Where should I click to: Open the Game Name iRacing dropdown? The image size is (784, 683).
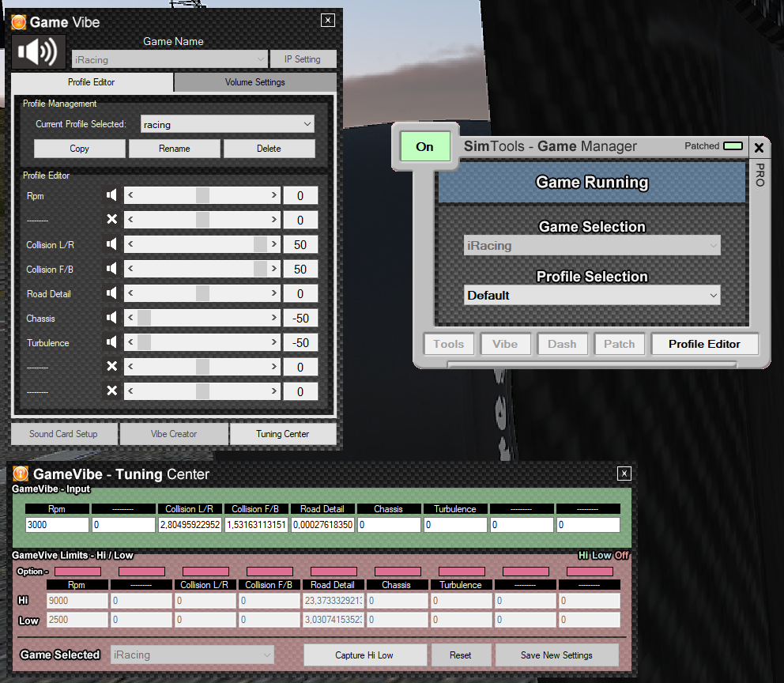(169, 59)
